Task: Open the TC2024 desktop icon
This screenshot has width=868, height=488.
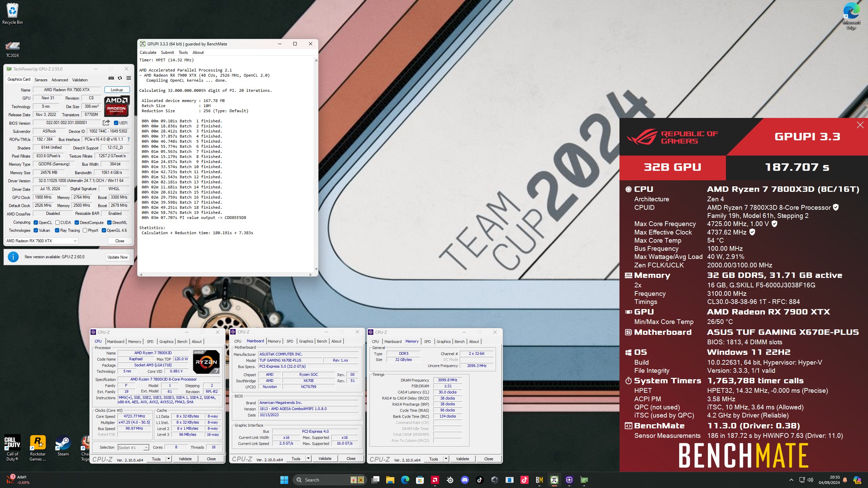Action: pyautogui.click(x=13, y=49)
